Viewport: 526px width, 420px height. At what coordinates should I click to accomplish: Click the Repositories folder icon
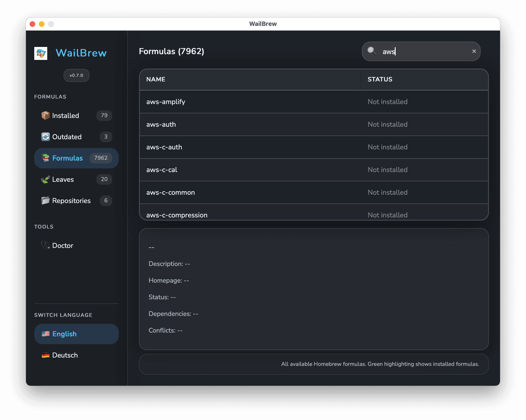pyautogui.click(x=45, y=201)
